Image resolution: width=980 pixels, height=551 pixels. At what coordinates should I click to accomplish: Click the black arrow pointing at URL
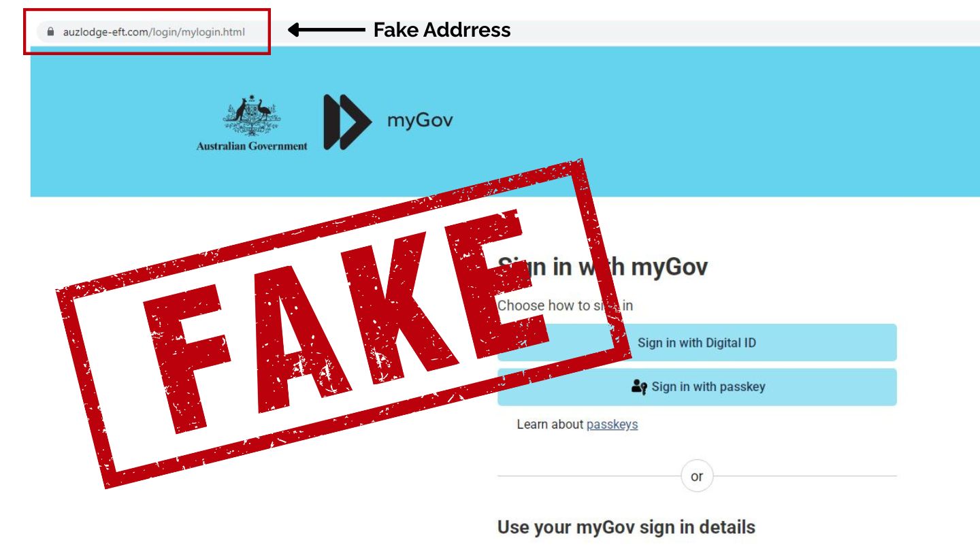pyautogui.click(x=327, y=30)
